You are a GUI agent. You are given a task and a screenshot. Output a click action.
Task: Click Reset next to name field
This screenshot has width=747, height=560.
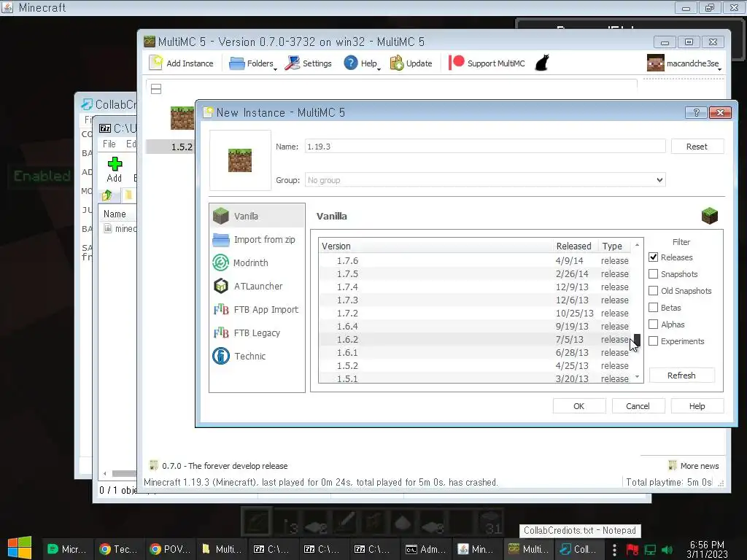click(697, 147)
